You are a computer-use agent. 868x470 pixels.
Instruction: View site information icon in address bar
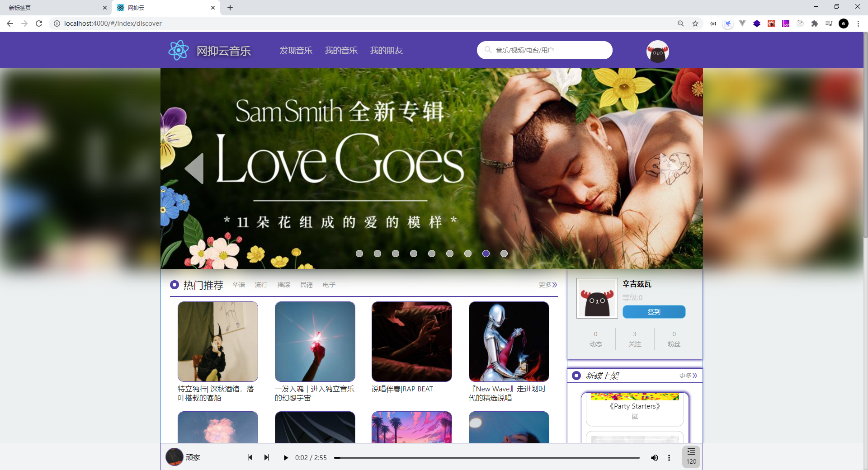(57, 23)
